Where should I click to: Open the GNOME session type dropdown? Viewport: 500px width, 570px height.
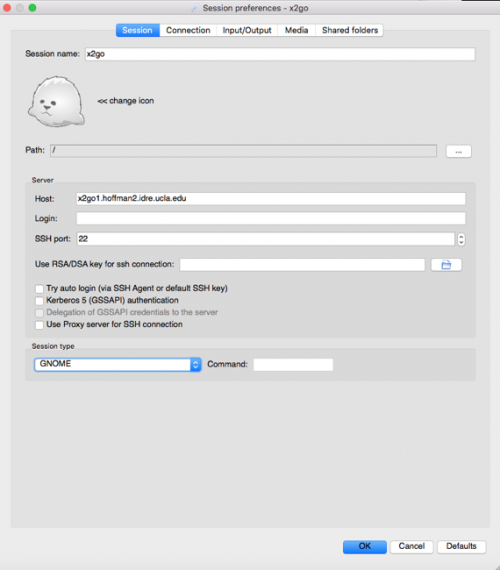[x=117, y=364]
